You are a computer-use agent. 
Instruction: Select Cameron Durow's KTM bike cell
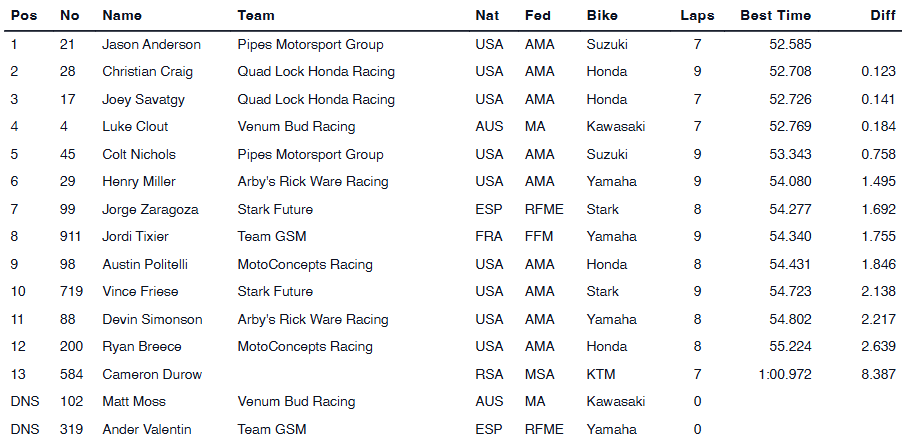coord(601,374)
